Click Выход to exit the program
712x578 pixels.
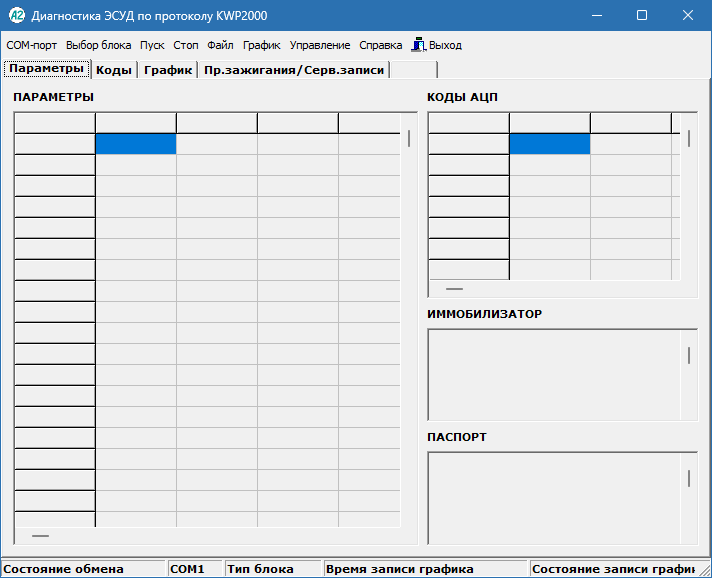pos(445,45)
